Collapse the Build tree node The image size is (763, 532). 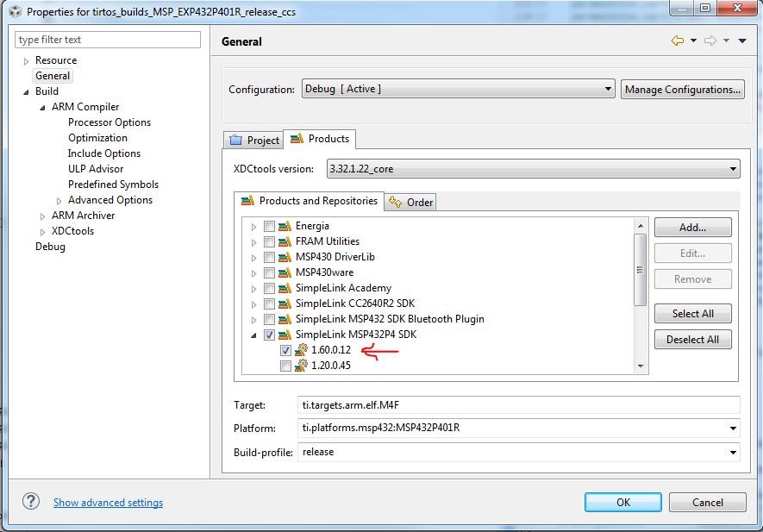click(26, 92)
